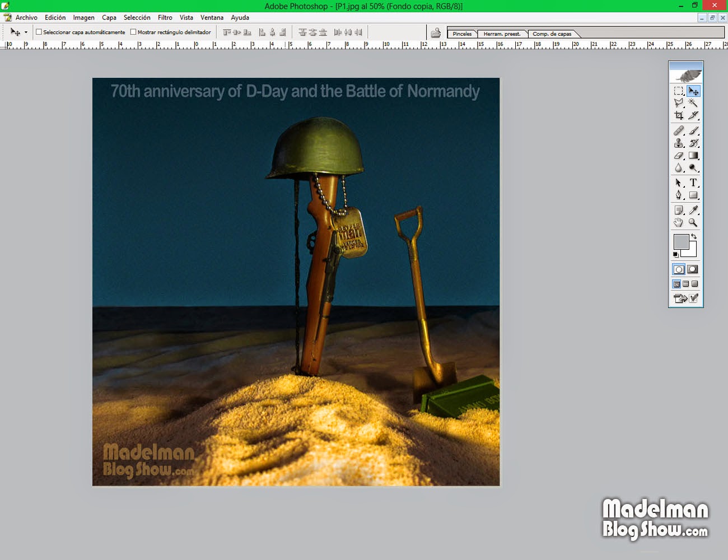Select the Healing Brush tool
728x560 pixels.
(x=679, y=130)
